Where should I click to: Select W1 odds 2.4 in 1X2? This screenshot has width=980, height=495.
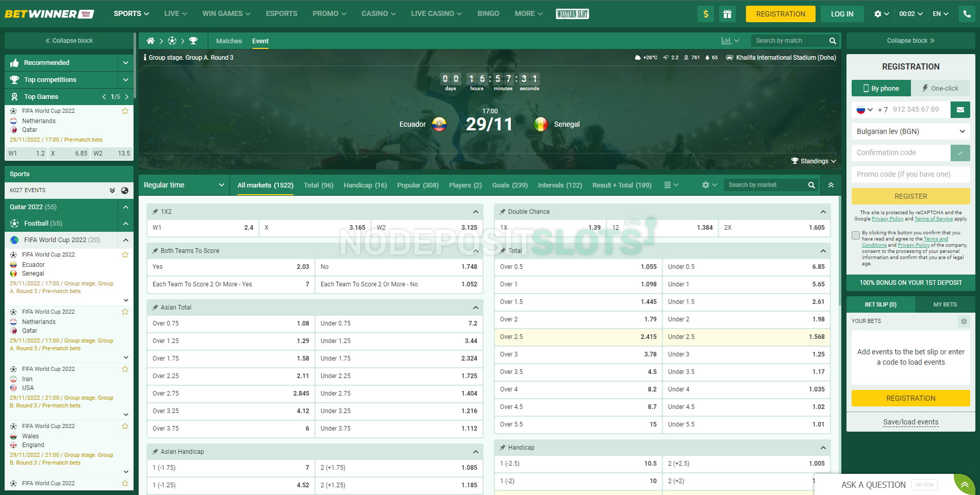pyautogui.click(x=203, y=228)
